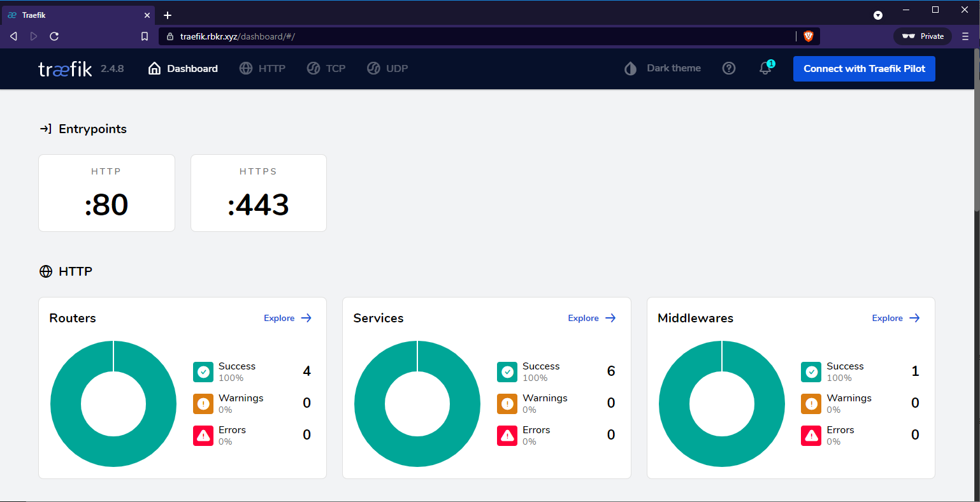The height and width of the screenshot is (502, 980).
Task: Switch to the UDP nav tab
Action: [x=387, y=69]
